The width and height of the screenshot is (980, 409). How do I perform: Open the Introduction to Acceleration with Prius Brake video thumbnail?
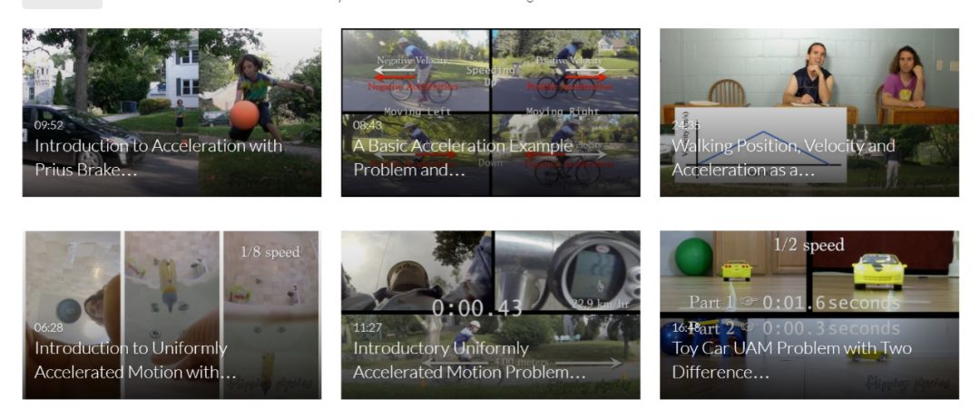pyautogui.click(x=171, y=112)
